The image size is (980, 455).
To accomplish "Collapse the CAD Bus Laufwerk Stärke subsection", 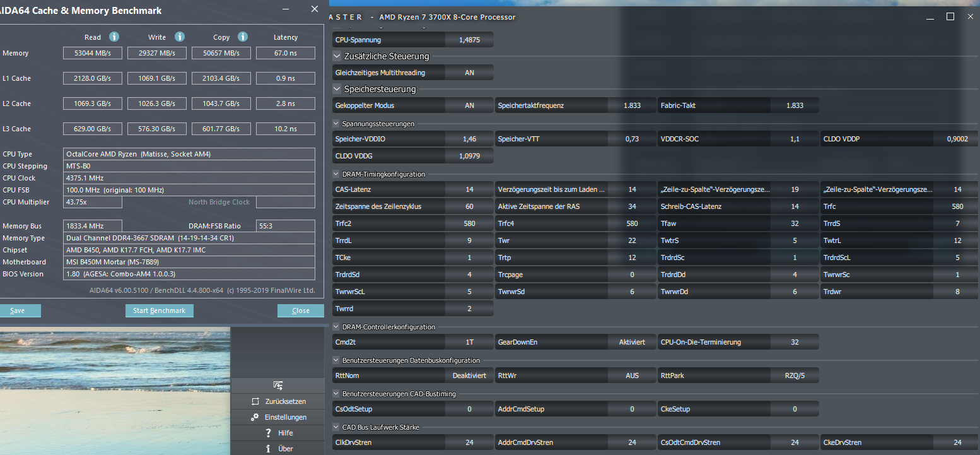I will [336, 427].
